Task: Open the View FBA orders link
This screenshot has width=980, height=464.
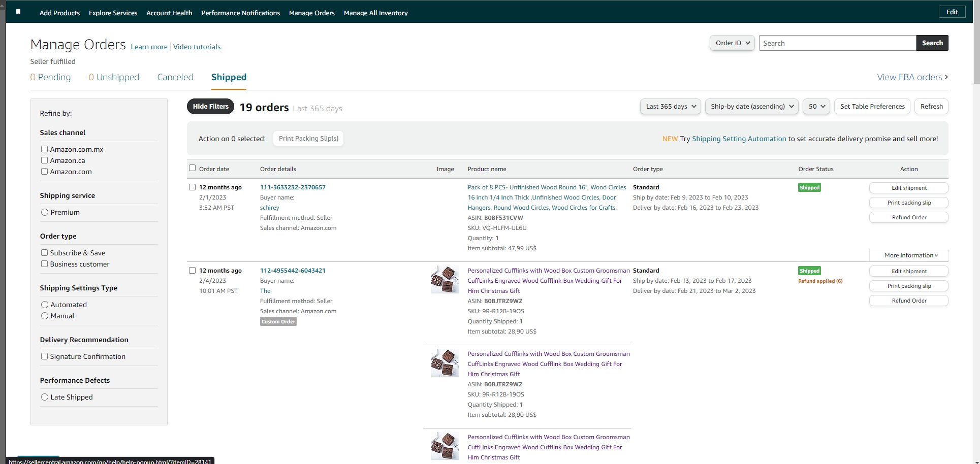Action: tap(912, 77)
